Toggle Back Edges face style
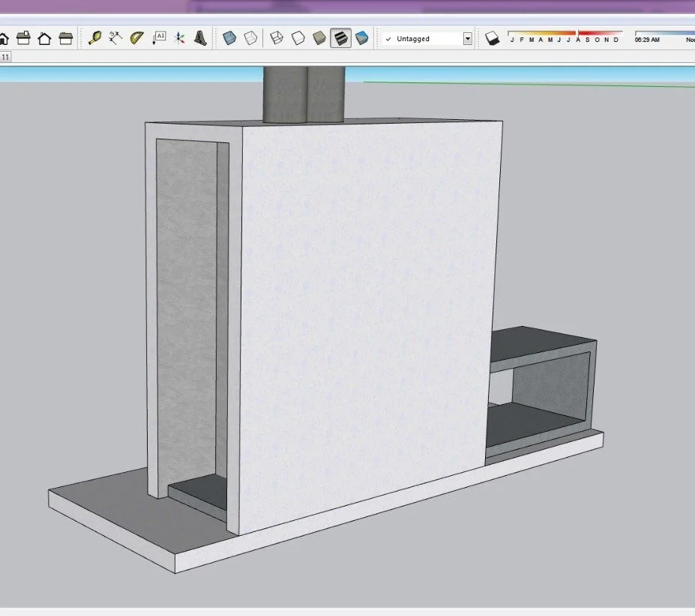This screenshot has height=616, width=695. tap(250, 38)
